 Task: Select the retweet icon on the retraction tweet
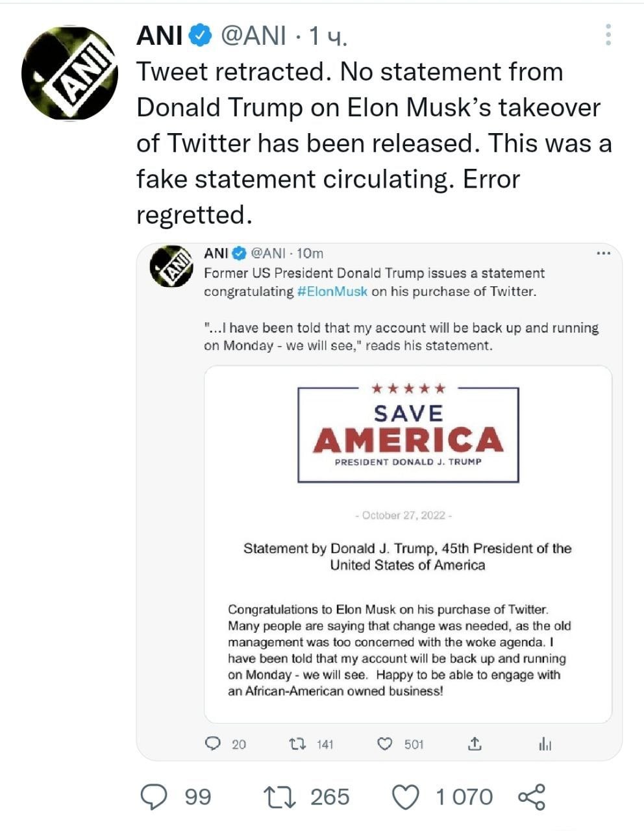coord(283,795)
